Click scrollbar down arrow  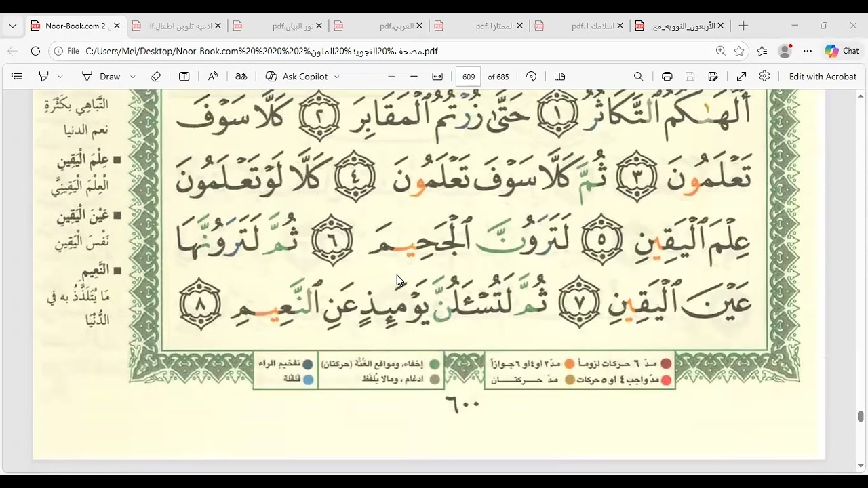[861, 466]
